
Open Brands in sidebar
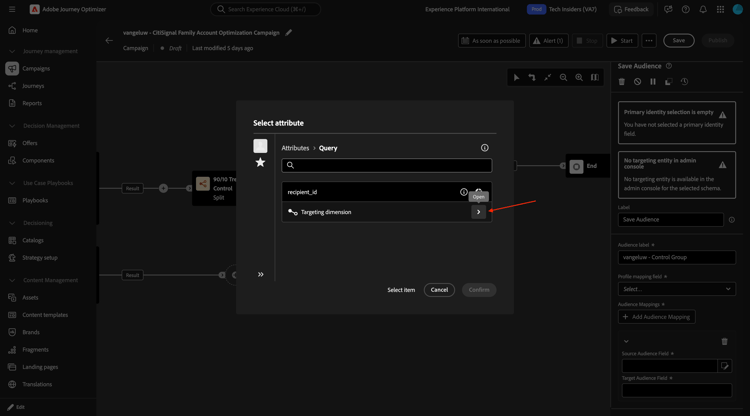click(31, 332)
